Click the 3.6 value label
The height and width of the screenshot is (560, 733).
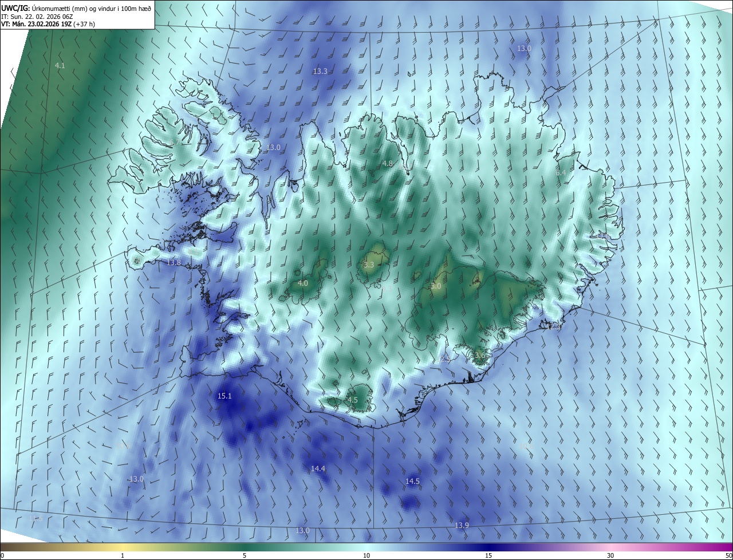click(x=480, y=355)
